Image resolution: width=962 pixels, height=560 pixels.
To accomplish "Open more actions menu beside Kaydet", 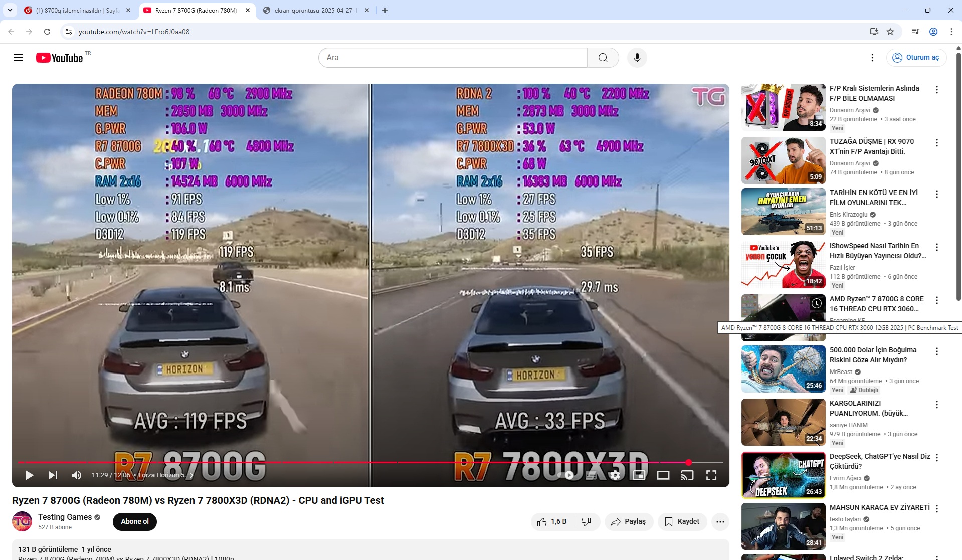I will (x=720, y=522).
